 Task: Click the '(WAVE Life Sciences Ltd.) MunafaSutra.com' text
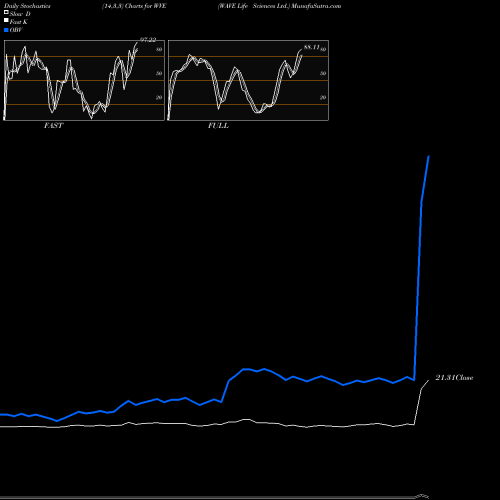(x=279, y=6)
